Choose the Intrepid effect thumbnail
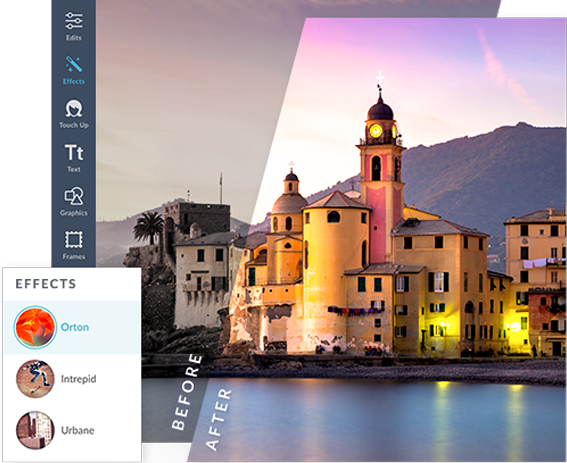 (x=35, y=379)
